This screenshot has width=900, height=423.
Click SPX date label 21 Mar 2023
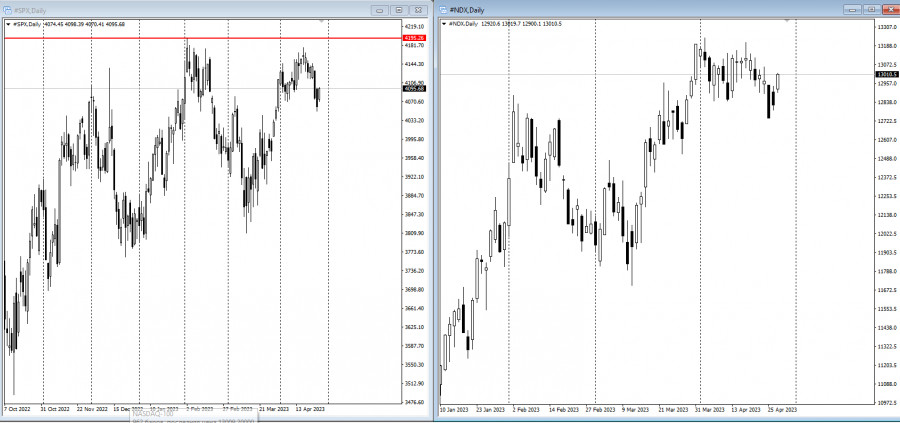click(x=274, y=410)
